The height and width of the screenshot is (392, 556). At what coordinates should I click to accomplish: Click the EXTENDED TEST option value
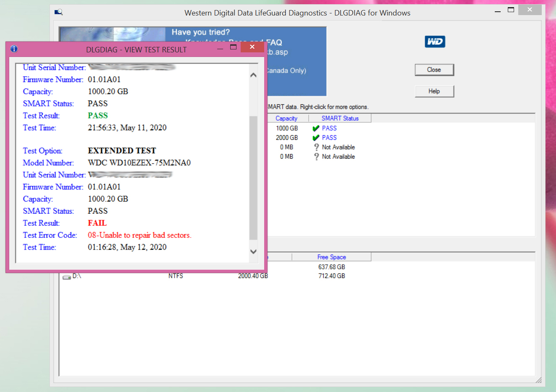click(122, 151)
